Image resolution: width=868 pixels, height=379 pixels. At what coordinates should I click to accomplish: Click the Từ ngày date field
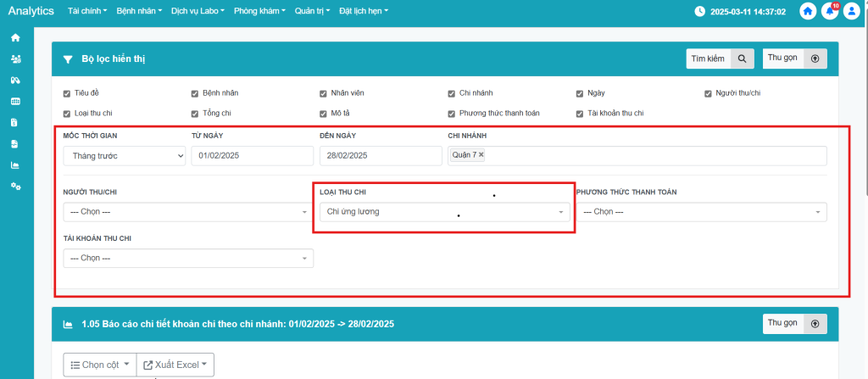[252, 155]
